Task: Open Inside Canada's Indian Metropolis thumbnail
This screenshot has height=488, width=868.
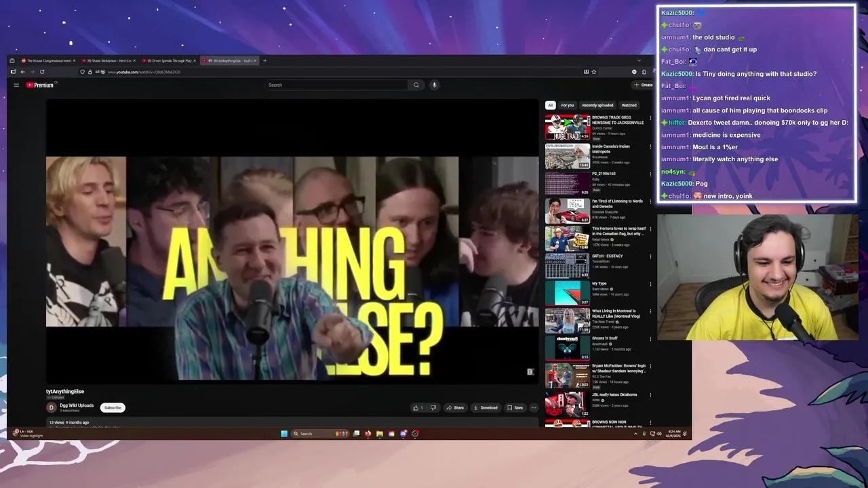Action: click(568, 156)
